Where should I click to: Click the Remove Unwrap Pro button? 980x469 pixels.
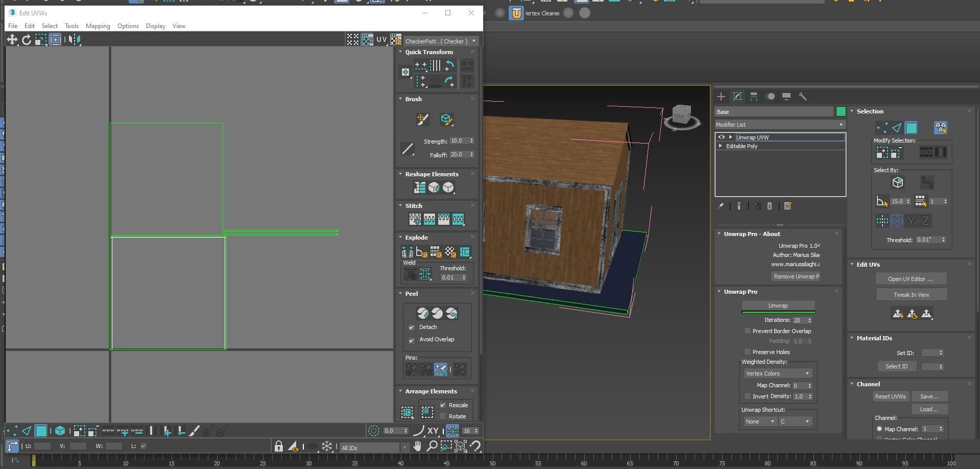click(796, 276)
